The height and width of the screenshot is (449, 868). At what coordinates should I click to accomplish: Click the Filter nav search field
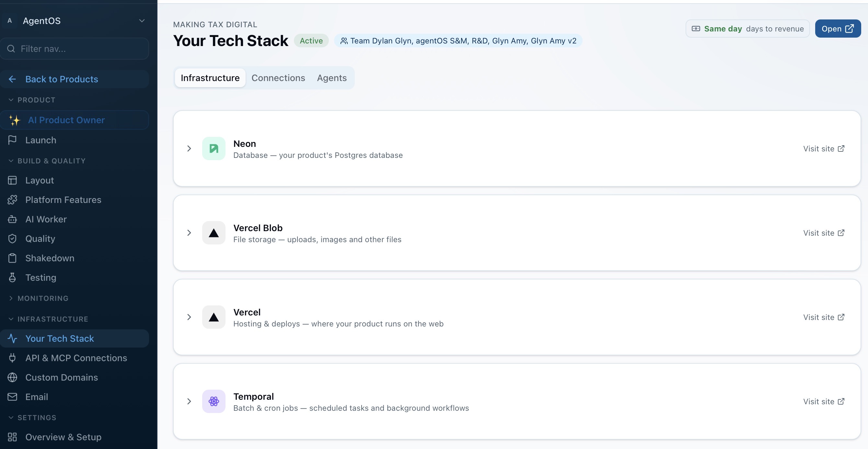pos(75,49)
